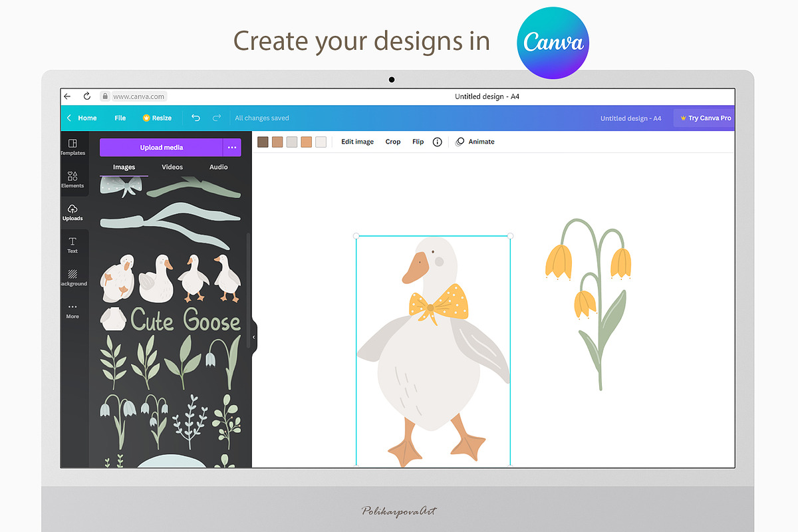Click the top-right selection handle of goose
Viewport: 798px width, 532px height.
click(511, 236)
